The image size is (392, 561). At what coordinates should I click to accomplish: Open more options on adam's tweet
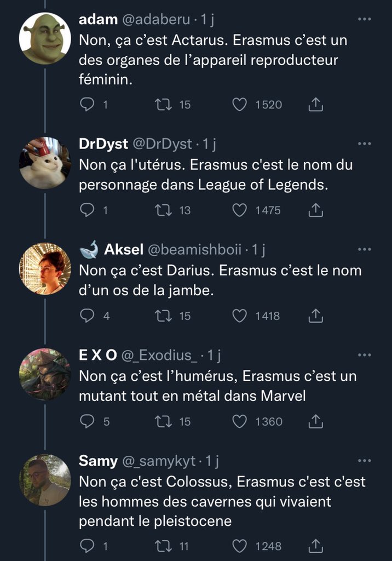(x=364, y=20)
